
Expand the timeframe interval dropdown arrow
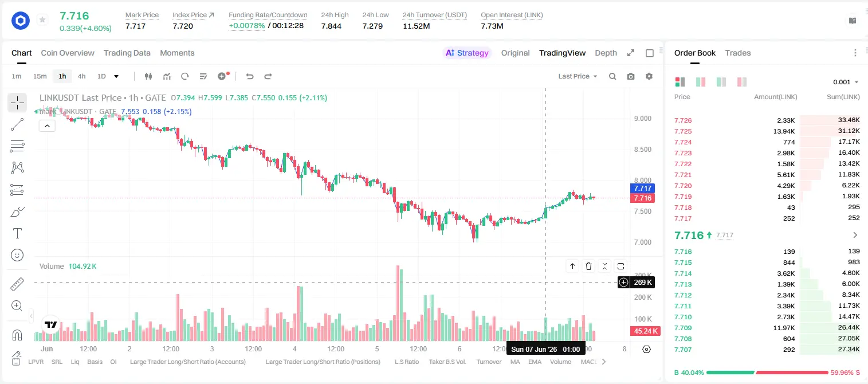tap(116, 76)
